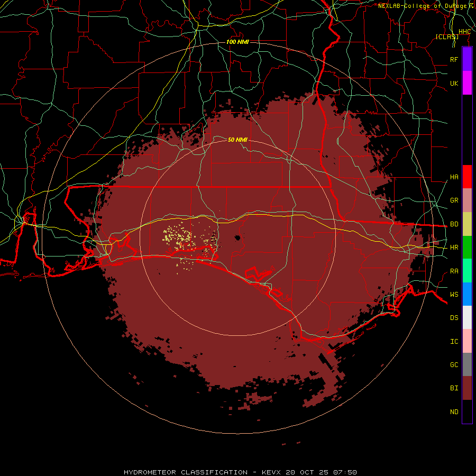Click the black radar site dot at center
The image size is (476, 476).
click(237, 237)
